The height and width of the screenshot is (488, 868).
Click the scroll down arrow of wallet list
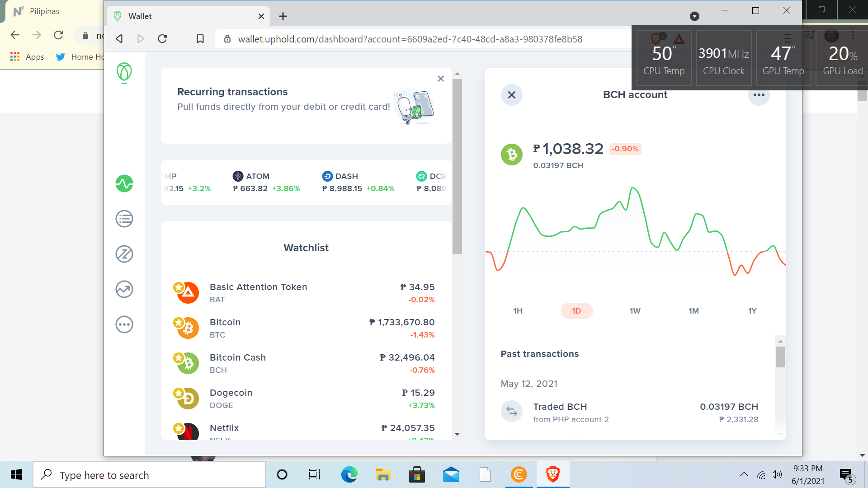point(457,434)
